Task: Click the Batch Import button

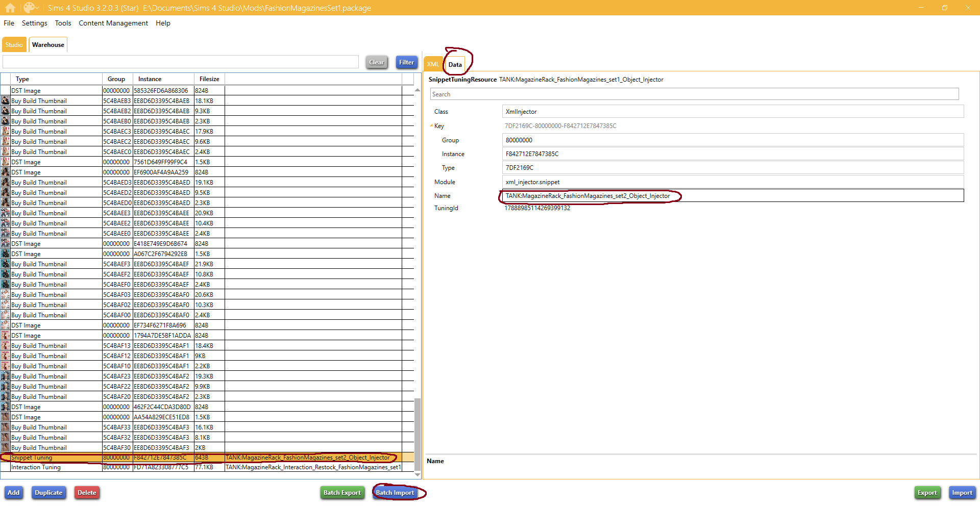Action: 395,493
